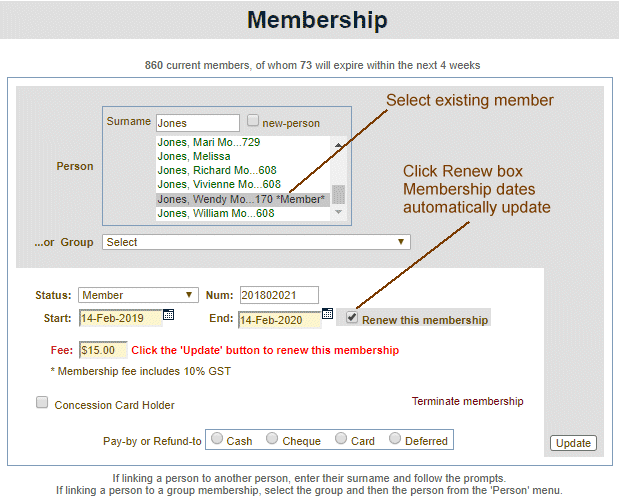
Task: Expand the Group dropdown list
Action: (x=256, y=242)
